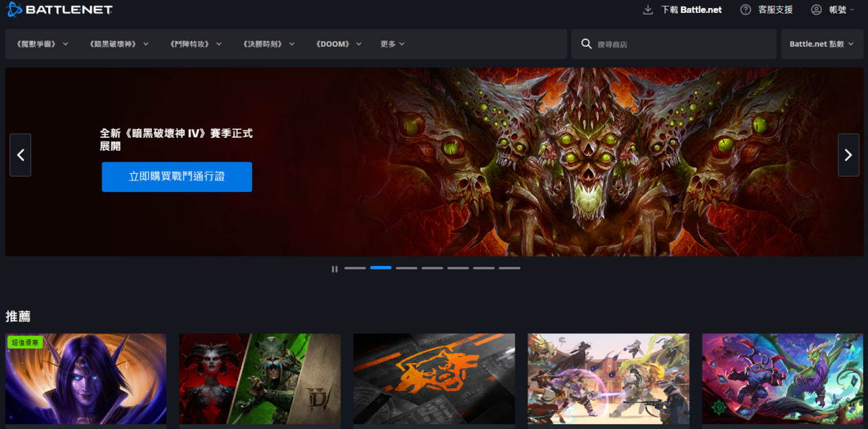Select the first carousel indicator
The width and height of the screenshot is (868, 429).
click(x=355, y=268)
